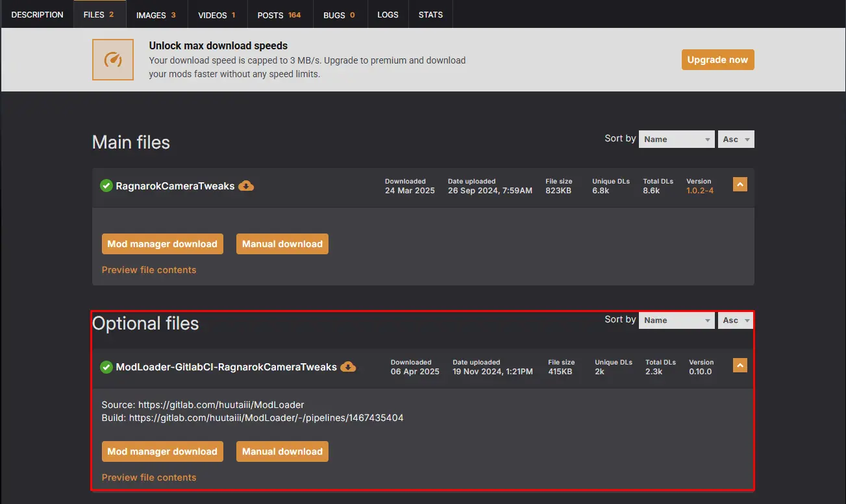This screenshot has height=504, width=846.
Task: Click the 06 Apr 2025 downloaded date
Action: click(415, 372)
